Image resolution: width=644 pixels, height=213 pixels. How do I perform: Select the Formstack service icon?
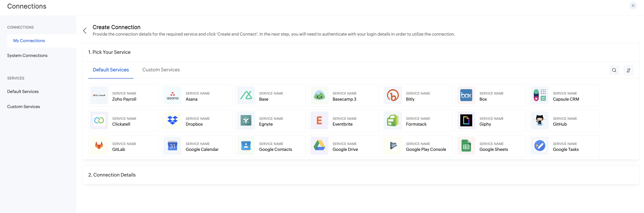tap(393, 120)
